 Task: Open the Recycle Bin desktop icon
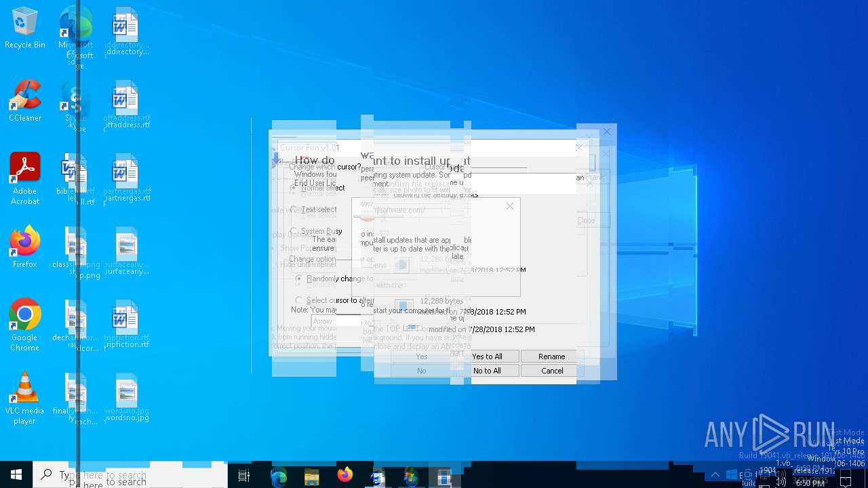[25, 28]
